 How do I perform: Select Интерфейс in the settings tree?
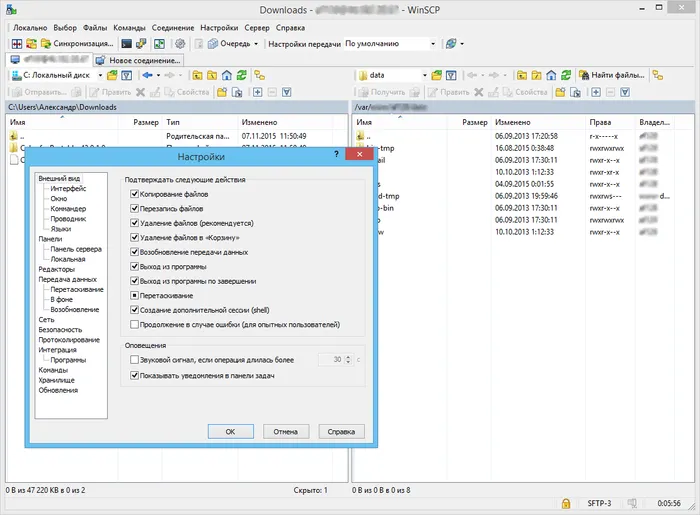(x=68, y=188)
